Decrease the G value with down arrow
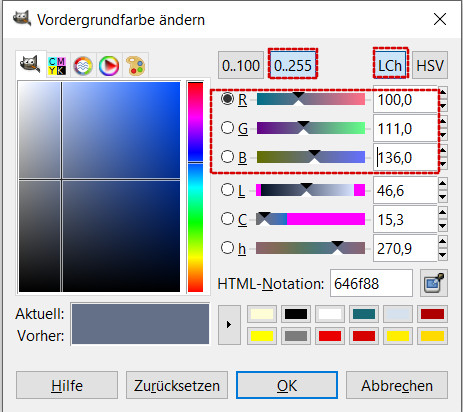463x412 pixels. pyautogui.click(x=443, y=135)
